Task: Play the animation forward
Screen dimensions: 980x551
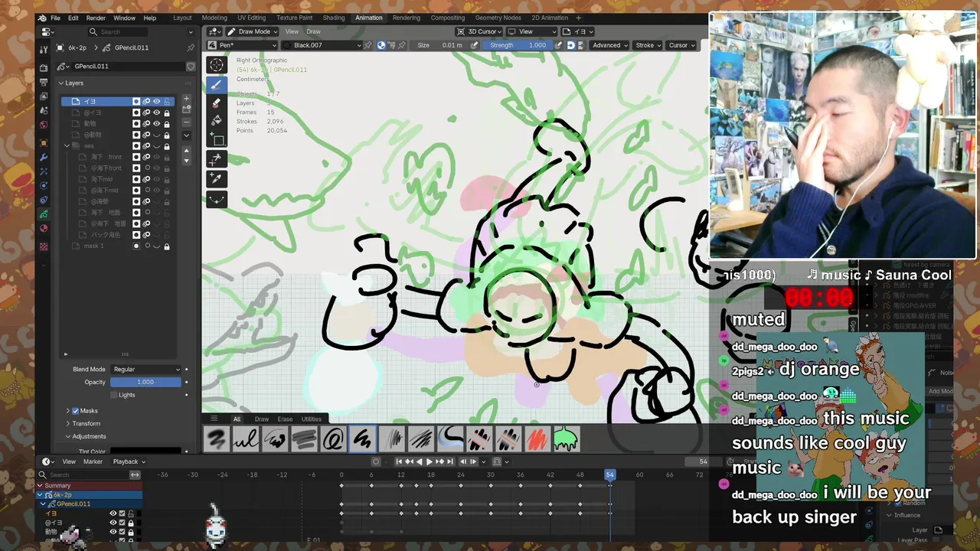Action: pos(429,461)
